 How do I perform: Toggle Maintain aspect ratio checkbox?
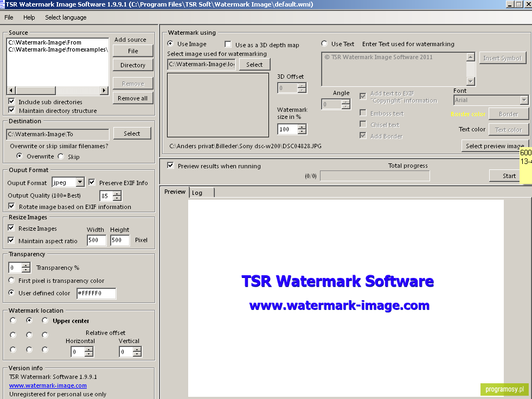click(x=11, y=240)
